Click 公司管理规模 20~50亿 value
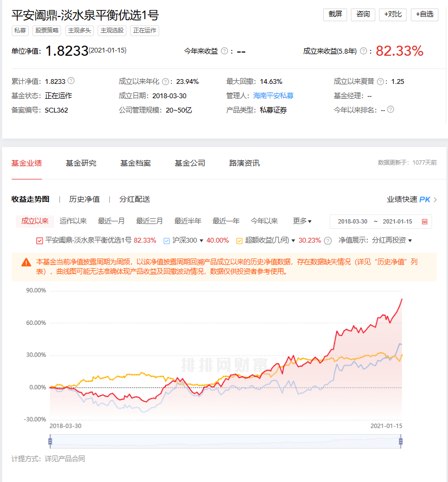The image size is (448, 482). (x=179, y=110)
